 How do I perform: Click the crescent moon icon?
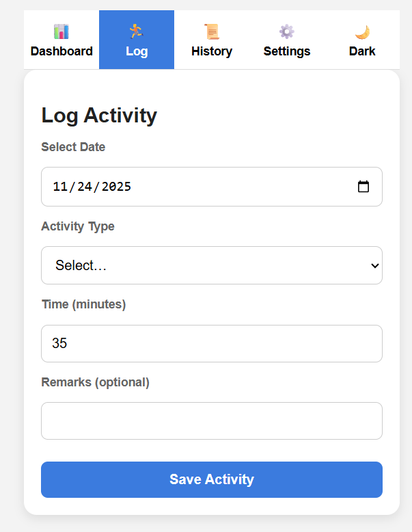pos(362,31)
